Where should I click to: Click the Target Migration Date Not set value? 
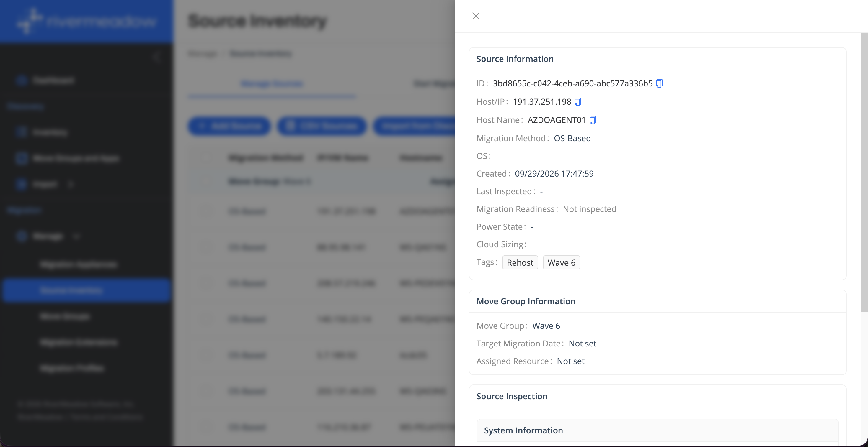[582, 343]
